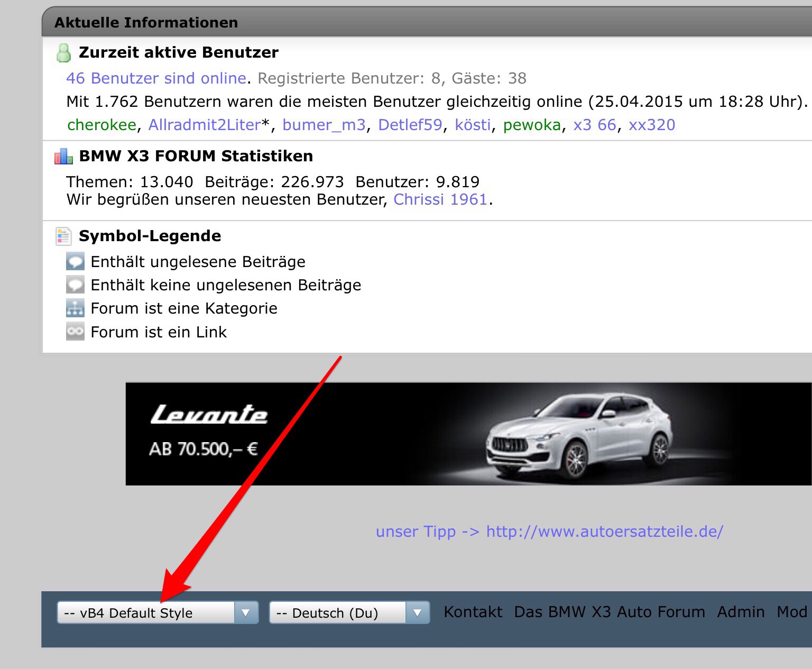Click the Maserati Levante ad banner

tap(468, 434)
